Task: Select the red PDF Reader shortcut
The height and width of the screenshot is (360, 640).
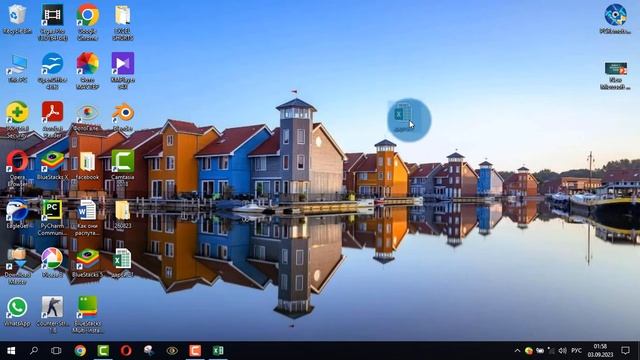Action: tap(52, 119)
